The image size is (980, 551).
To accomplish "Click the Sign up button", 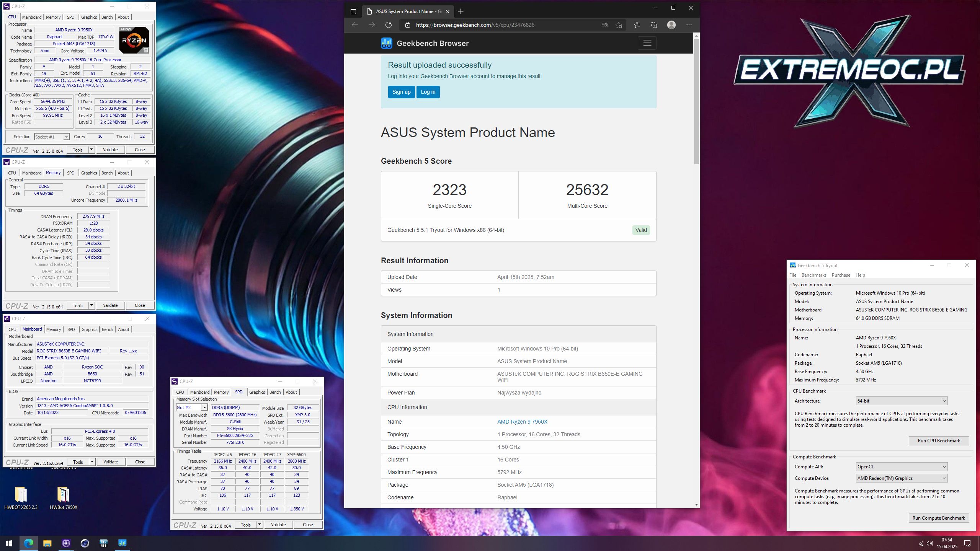I will 401,92.
